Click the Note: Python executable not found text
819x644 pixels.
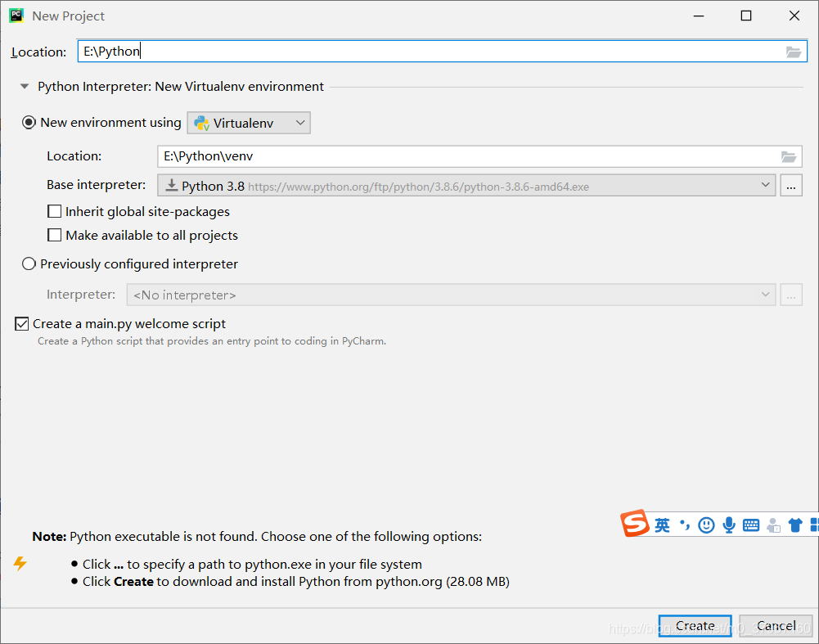click(257, 537)
